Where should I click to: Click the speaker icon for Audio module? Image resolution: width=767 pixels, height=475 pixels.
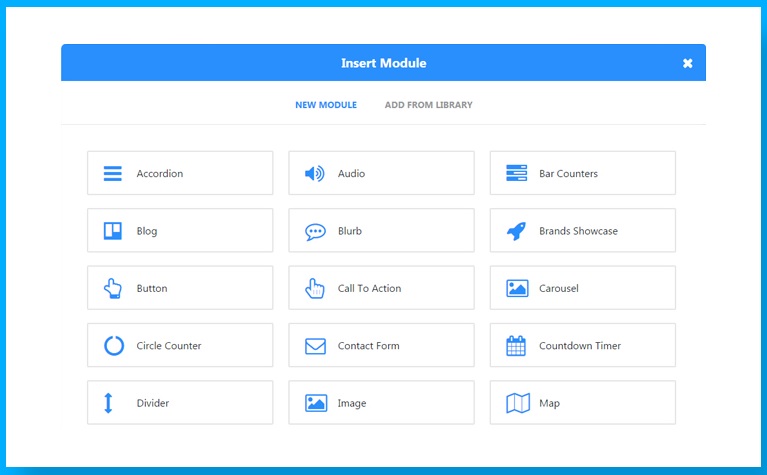point(315,173)
